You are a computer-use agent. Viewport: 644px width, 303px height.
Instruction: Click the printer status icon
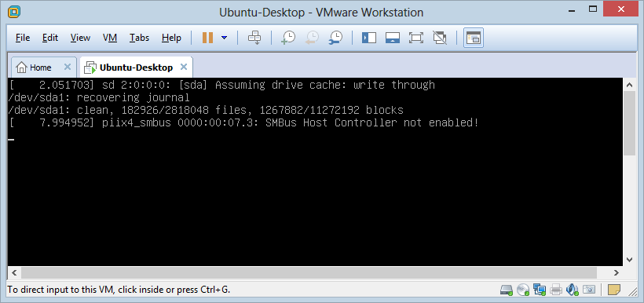[556, 290]
